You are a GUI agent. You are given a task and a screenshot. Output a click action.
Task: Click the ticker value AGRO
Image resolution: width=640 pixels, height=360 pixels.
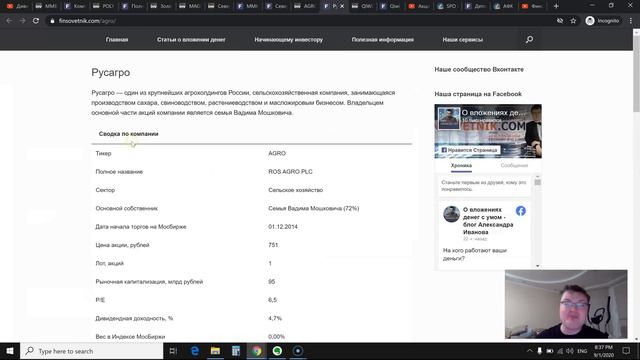click(x=277, y=153)
